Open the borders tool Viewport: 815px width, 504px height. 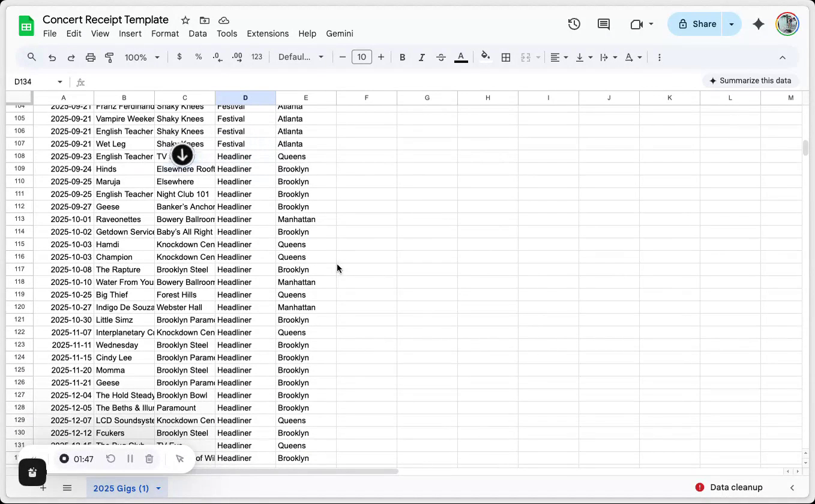506,58
